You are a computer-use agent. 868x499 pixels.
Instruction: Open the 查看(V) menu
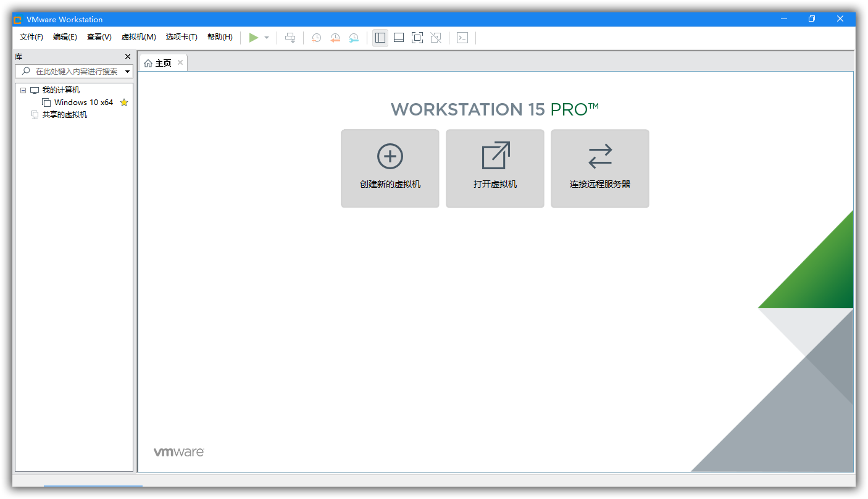point(99,37)
